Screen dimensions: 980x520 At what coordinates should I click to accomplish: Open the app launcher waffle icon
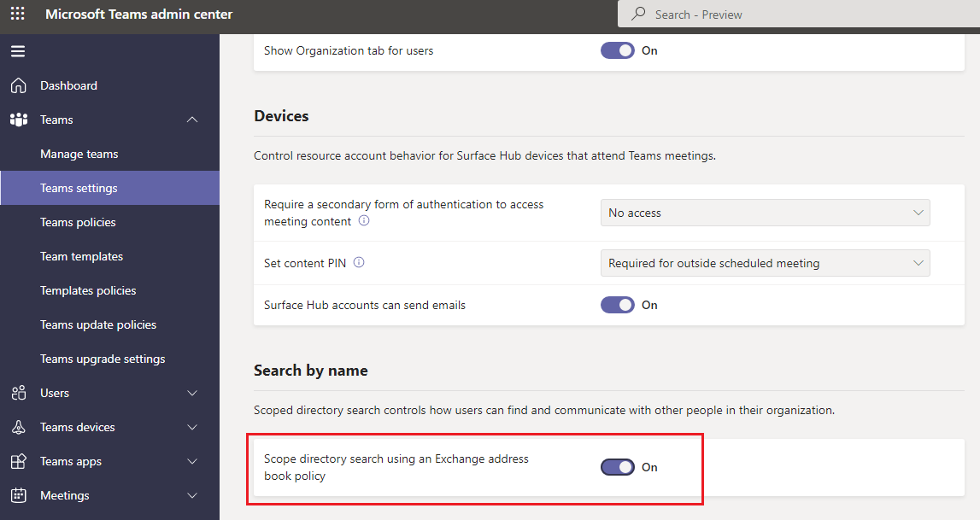click(x=17, y=14)
